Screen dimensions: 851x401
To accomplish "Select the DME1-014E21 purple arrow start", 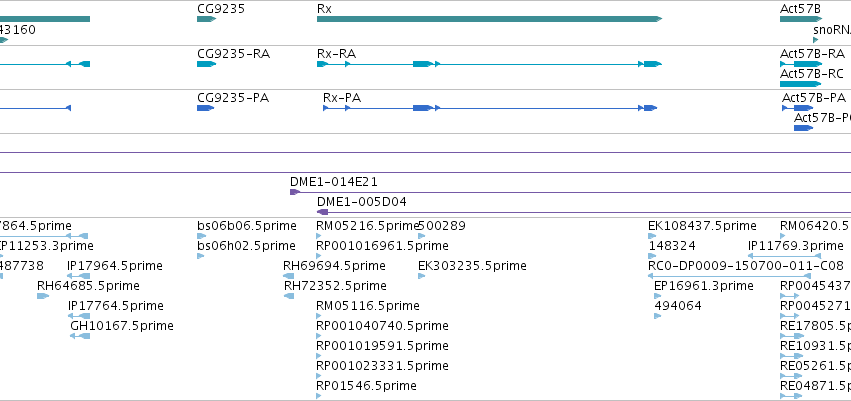I will (x=295, y=192).
